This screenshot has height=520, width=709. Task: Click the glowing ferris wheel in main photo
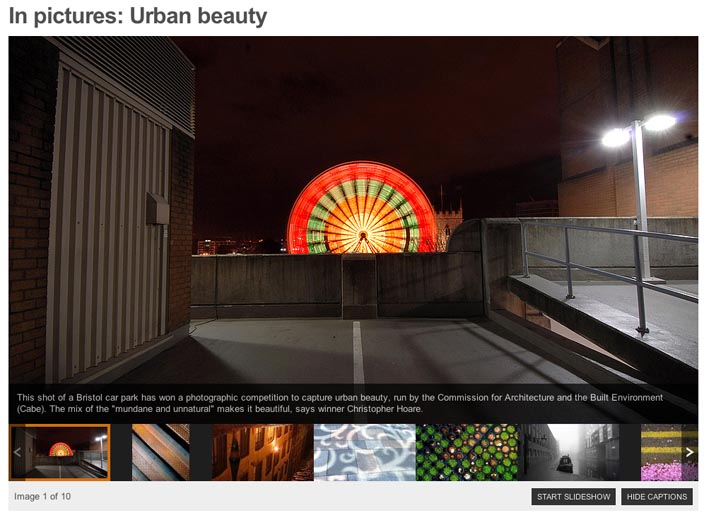tap(361, 209)
